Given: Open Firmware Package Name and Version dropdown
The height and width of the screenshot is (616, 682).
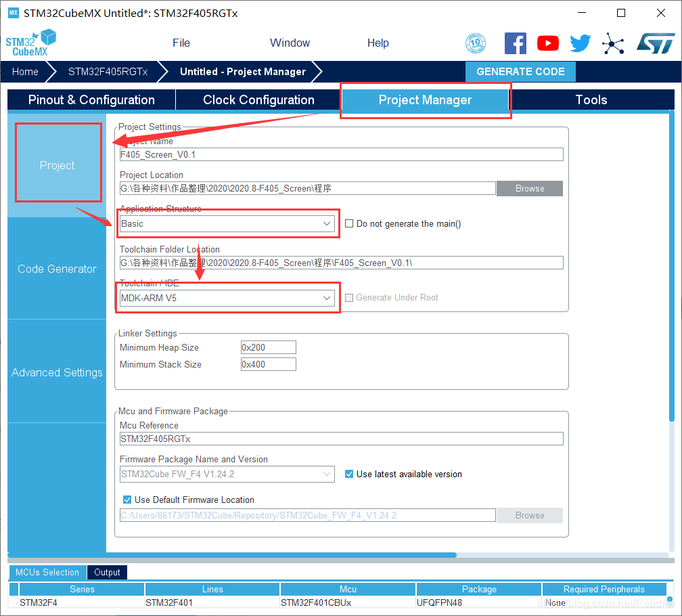Looking at the screenshot, I should tap(227, 474).
